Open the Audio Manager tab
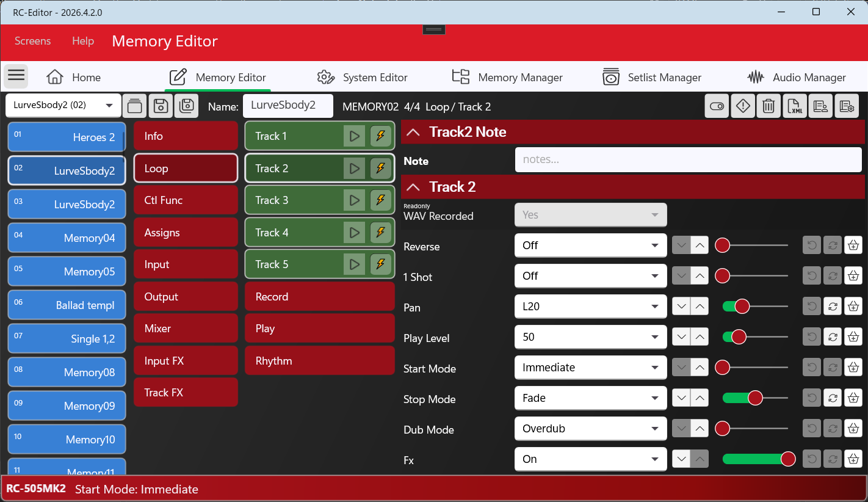The width and height of the screenshot is (868, 502). click(797, 78)
